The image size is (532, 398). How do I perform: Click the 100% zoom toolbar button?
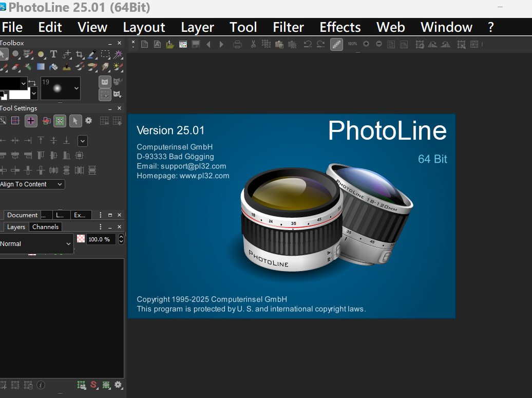tap(352, 44)
